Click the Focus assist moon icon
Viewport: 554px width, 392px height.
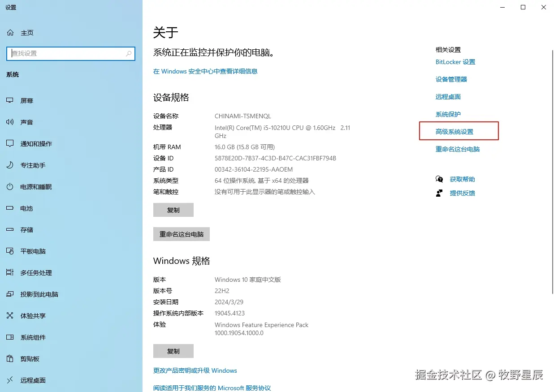[x=10, y=165]
